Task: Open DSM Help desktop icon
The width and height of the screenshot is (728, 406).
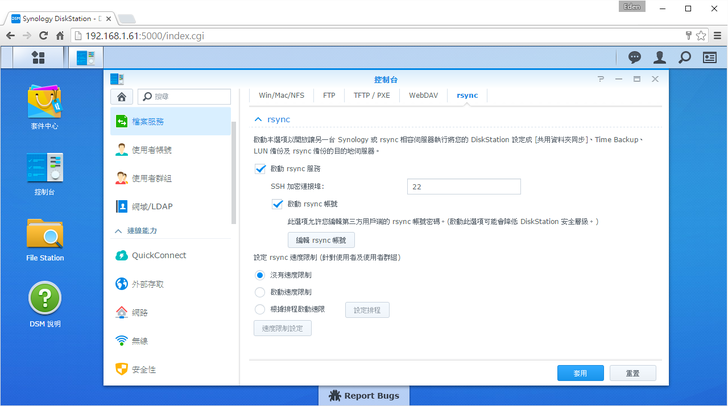Action: point(45,304)
